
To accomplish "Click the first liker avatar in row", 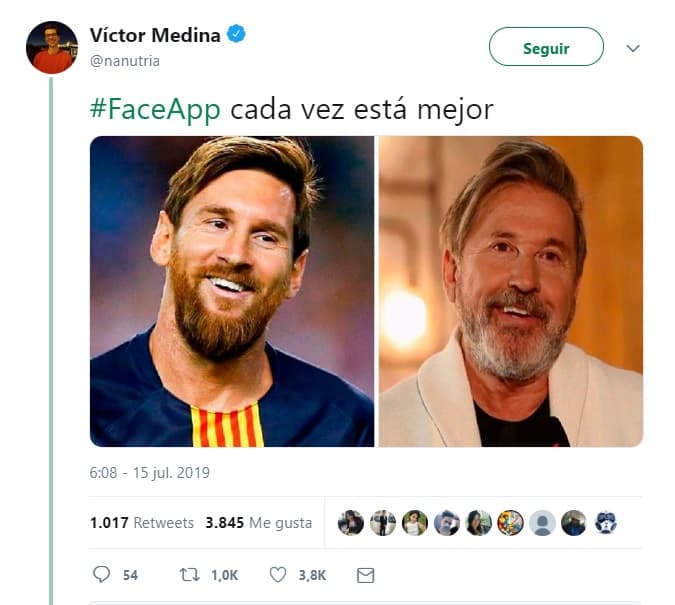I will 351,523.
